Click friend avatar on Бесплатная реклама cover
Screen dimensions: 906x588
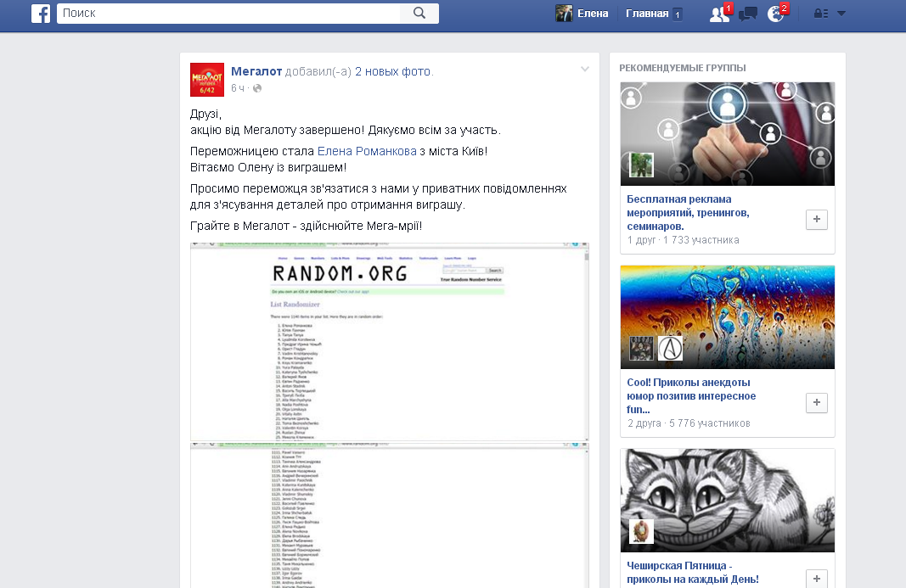click(x=641, y=165)
